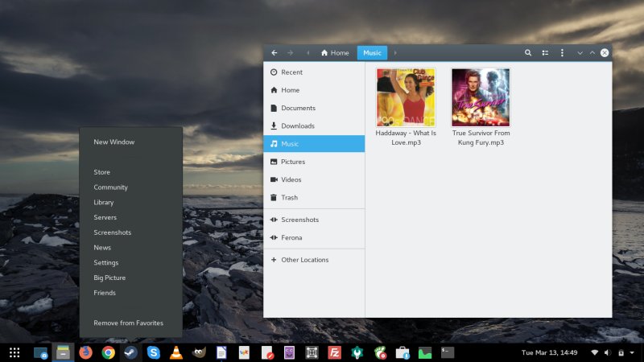Open the colorful chart document taskbar icon
Viewport: 644px width, 362px height.
click(x=244, y=352)
